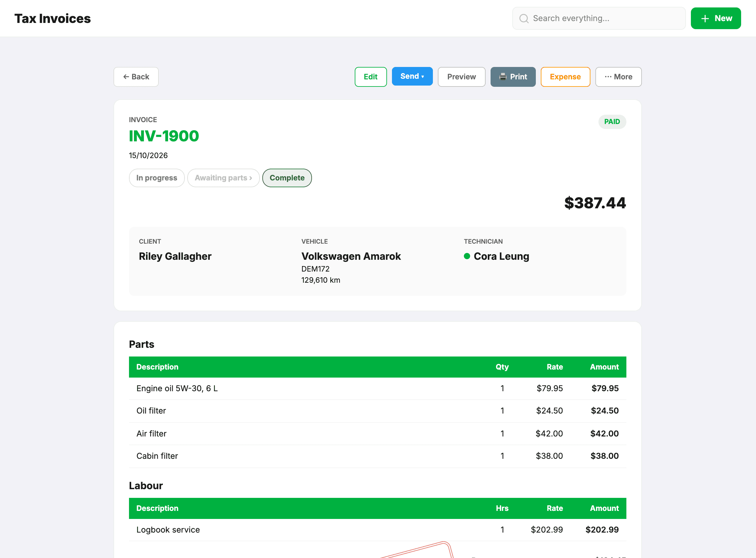756x558 pixels.
Task: Click the magnifier icon in search box
Action: click(524, 18)
